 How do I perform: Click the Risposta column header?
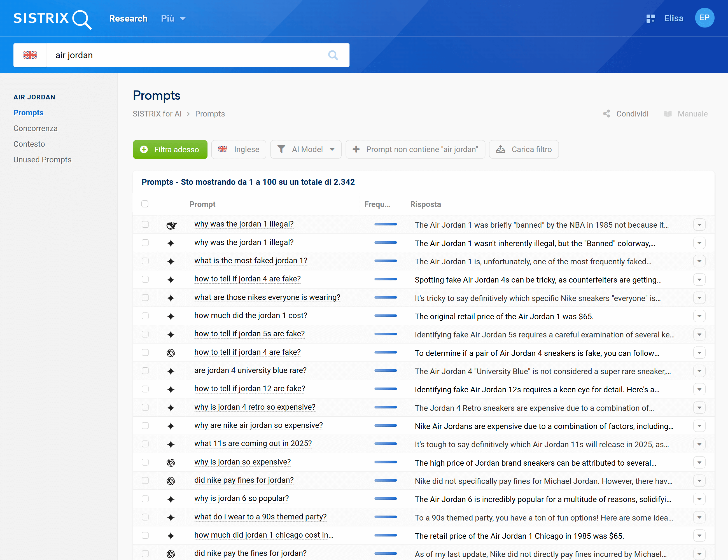[425, 204]
